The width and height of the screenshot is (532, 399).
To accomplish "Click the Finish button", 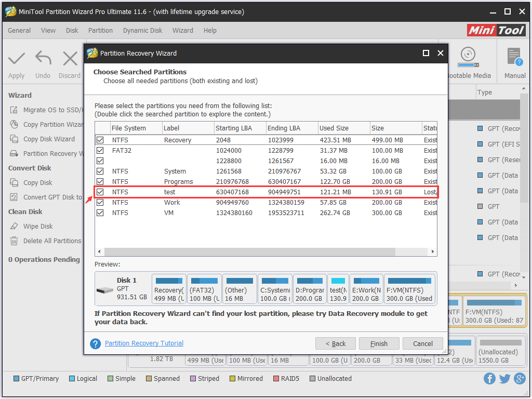I will (379, 344).
